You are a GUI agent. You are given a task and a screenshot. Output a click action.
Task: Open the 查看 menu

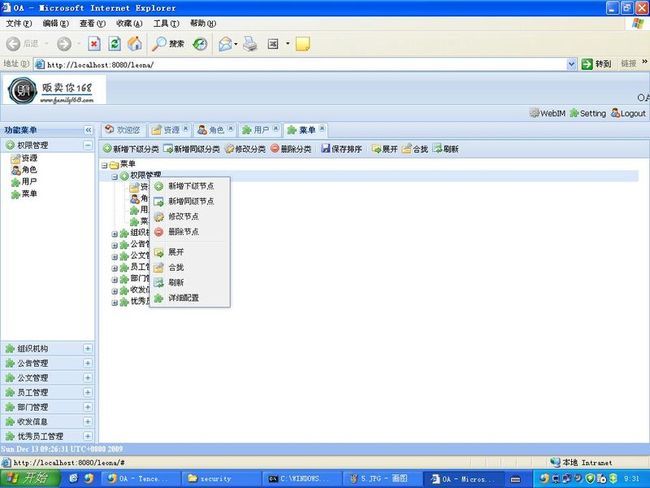[x=92, y=24]
